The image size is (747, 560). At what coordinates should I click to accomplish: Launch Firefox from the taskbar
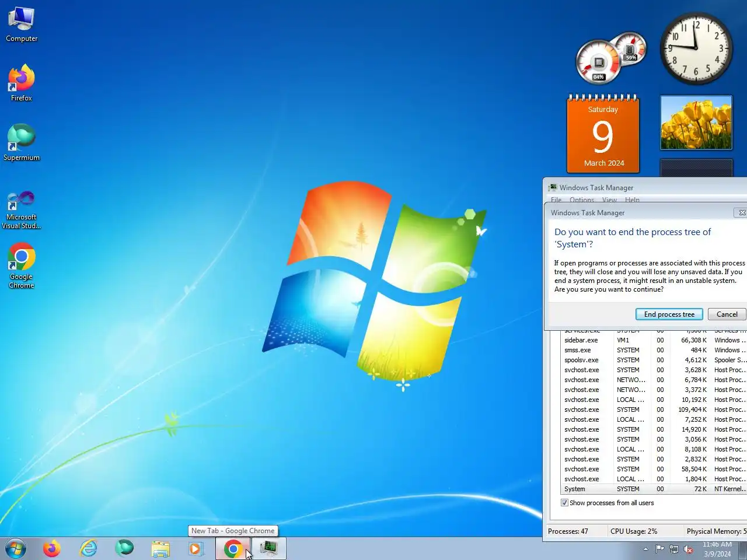point(52,548)
